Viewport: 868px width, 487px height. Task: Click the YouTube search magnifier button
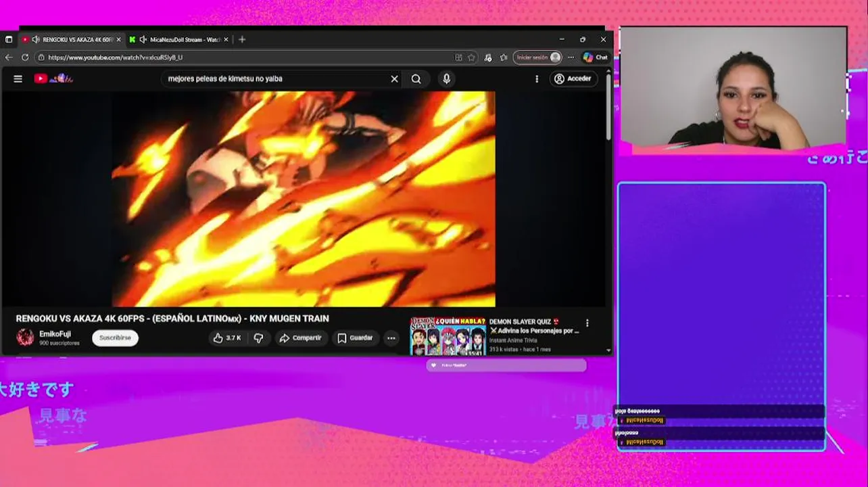[x=416, y=78]
